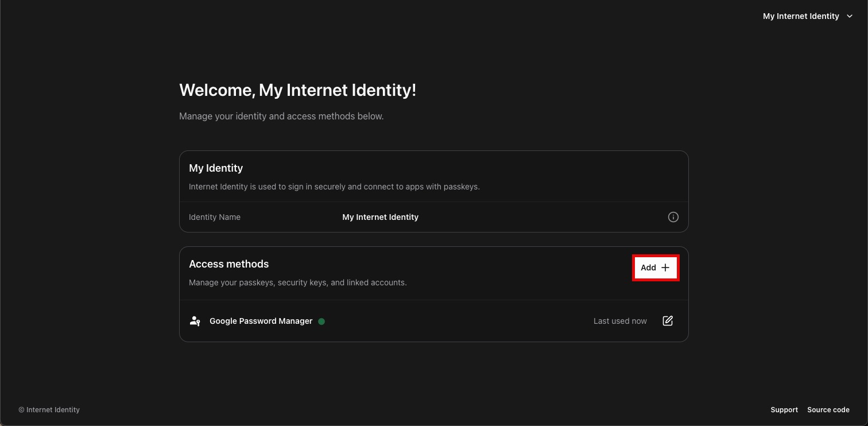View the Source code link
This screenshot has width=868, height=426.
pyautogui.click(x=828, y=409)
